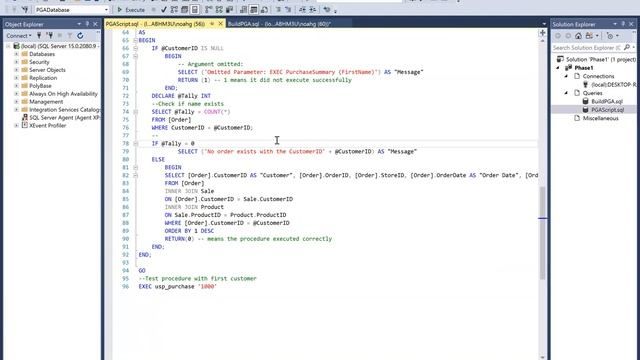Image resolution: width=640 pixels, height=360 pixels.
Task: Switch output to Results to Text
Action: coord(244,9)
